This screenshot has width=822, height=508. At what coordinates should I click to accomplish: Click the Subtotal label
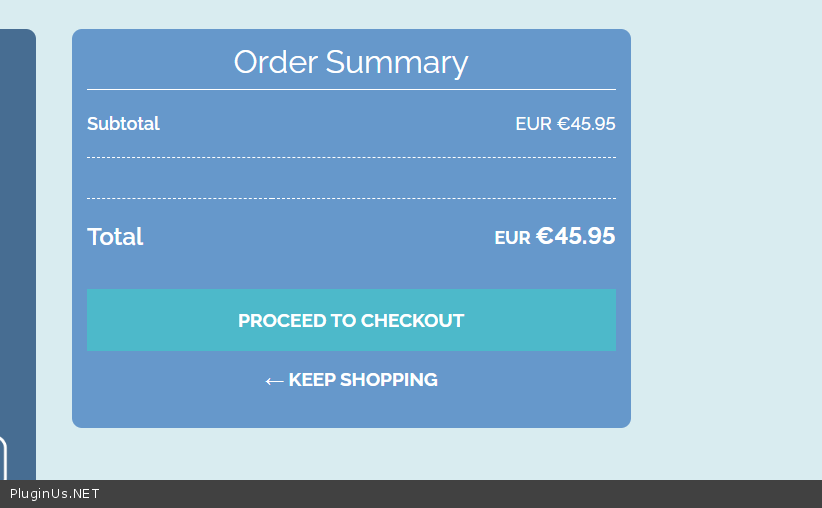[x=123, y=124]
